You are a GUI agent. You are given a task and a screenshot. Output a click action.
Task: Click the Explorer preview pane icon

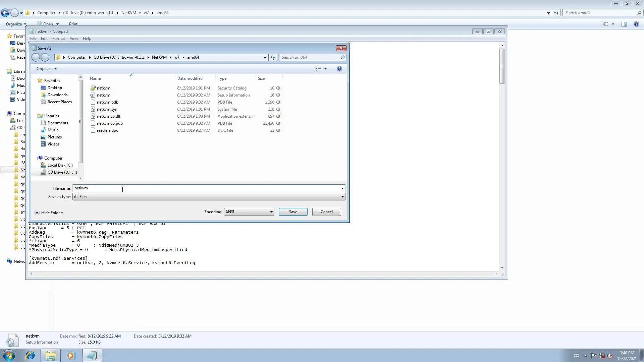[x=624, y=24]
